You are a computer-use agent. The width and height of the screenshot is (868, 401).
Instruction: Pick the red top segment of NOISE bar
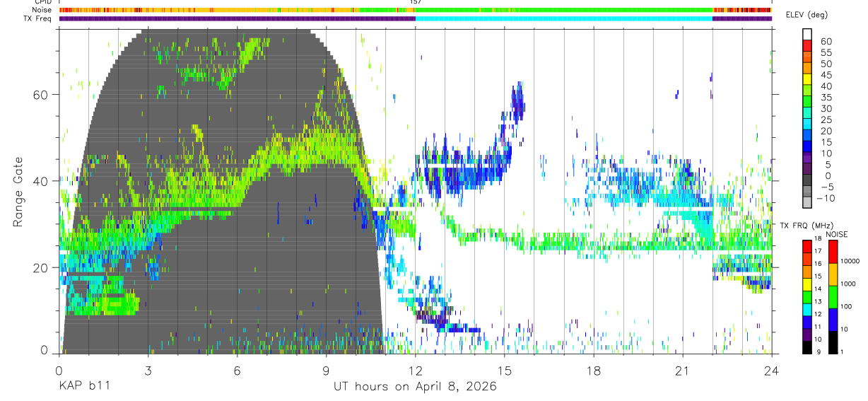pos(833,251)
